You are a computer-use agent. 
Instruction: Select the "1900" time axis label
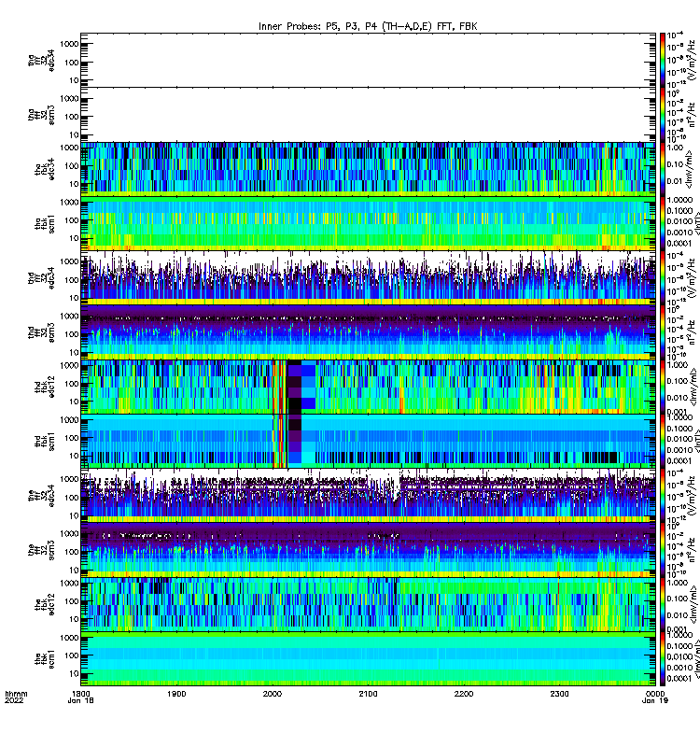pyautogui.click(x=176, y=694)
